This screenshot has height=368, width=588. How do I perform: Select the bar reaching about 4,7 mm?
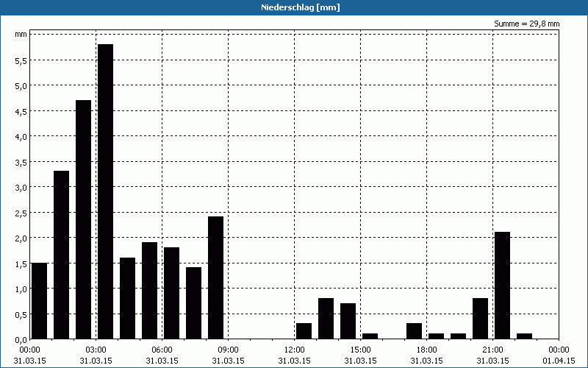[x=83, y=219]
